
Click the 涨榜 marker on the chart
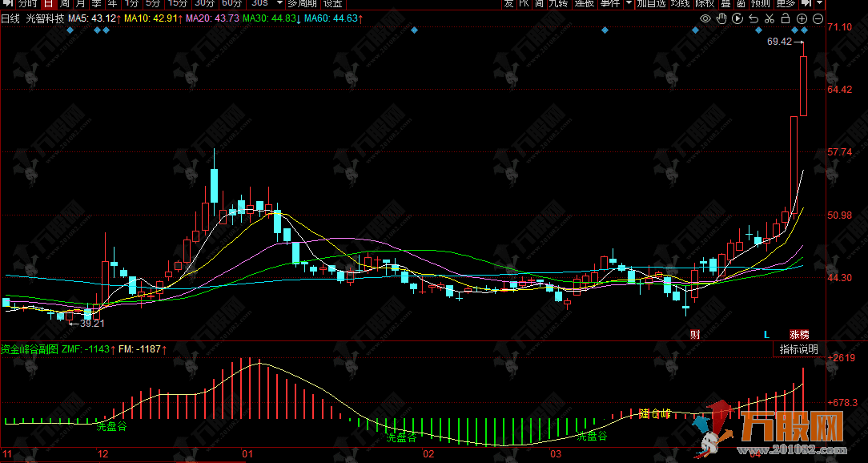click(x=798, y=334)
